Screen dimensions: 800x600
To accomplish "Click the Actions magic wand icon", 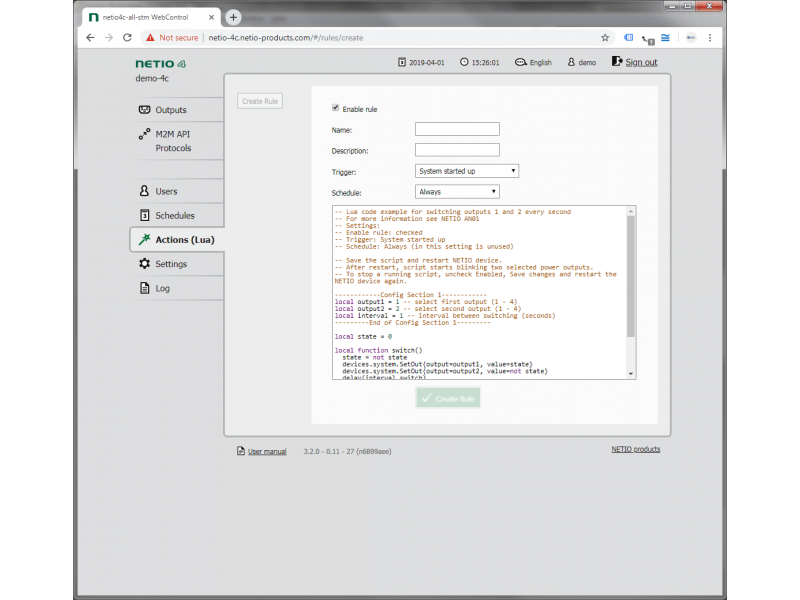I will pos(144,239).
